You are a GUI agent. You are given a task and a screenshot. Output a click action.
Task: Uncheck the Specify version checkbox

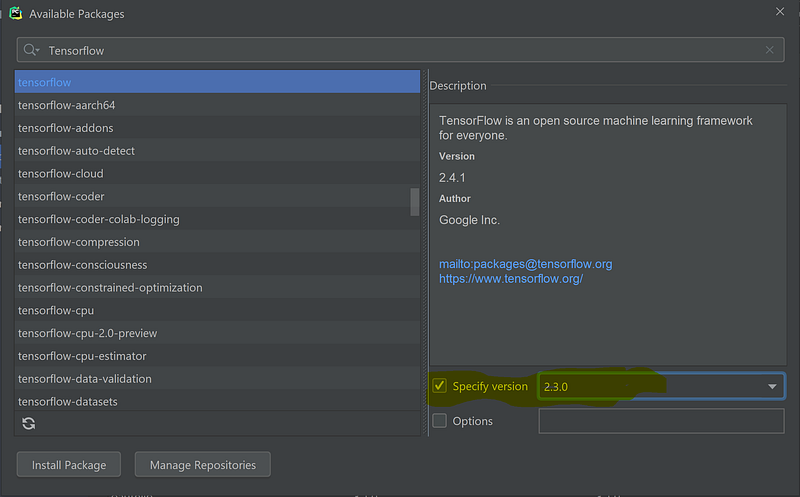pyautogui.click(x=439, y=386)
